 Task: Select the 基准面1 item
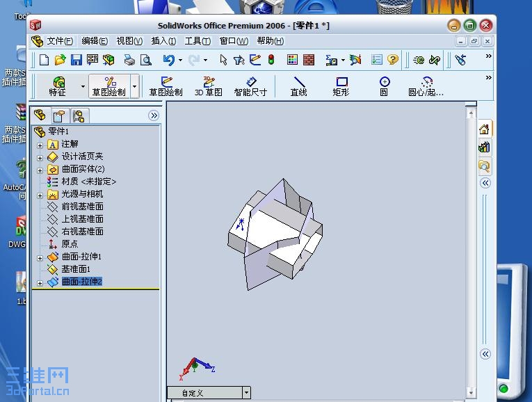[76, 269]
